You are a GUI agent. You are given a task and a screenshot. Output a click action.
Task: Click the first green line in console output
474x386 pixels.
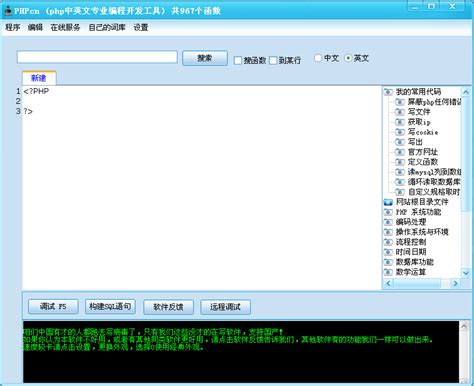(153, 332)
